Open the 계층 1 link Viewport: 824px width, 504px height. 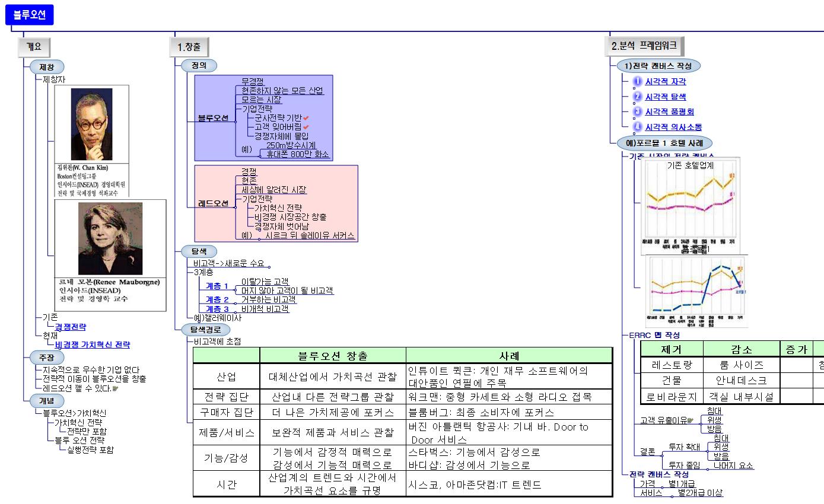tap(217, 286)
